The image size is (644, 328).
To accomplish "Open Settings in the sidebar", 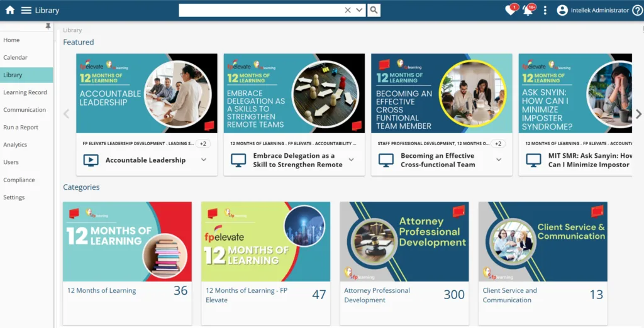I will point(14,197).
